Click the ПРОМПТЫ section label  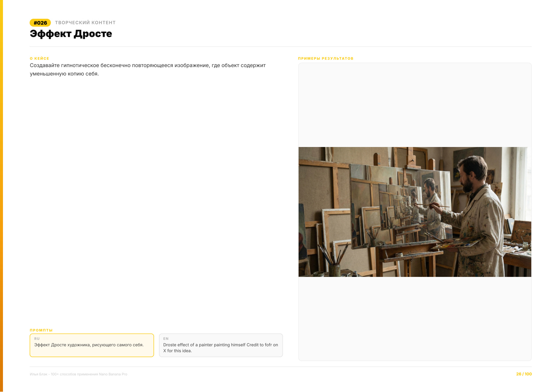41,330
